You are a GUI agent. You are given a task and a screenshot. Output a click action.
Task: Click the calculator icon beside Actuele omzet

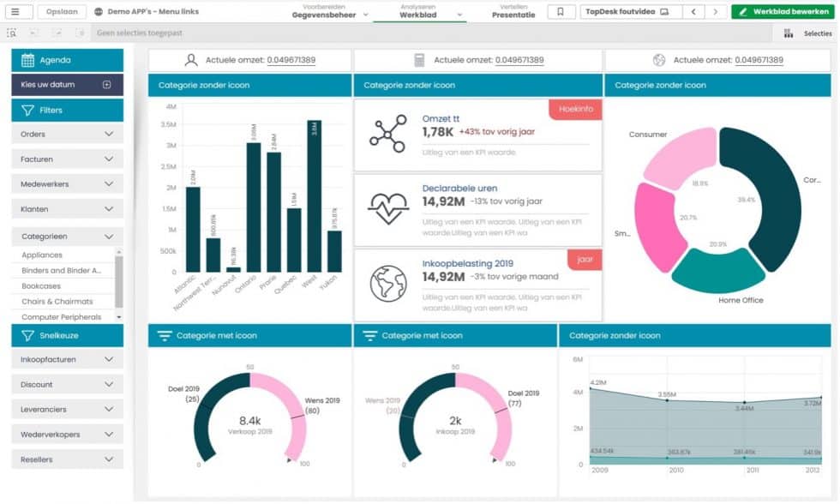[419, 60]
